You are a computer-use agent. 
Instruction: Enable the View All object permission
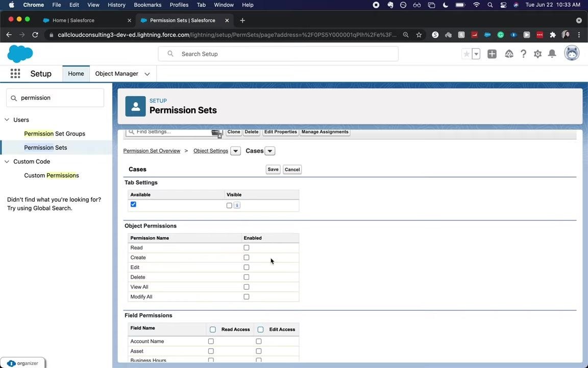click(x=247, y=287)
